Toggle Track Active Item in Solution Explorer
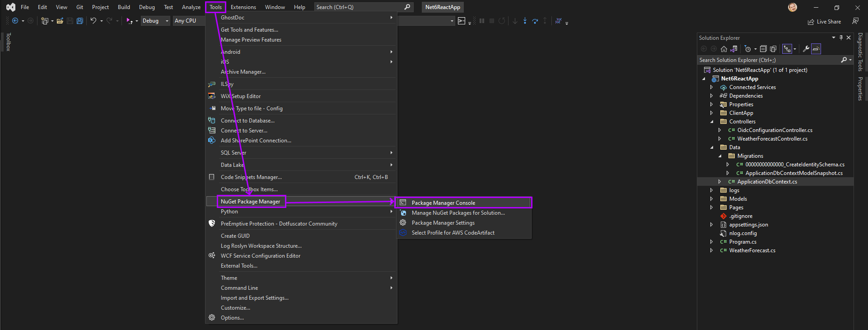 click(x=787, y=49)
